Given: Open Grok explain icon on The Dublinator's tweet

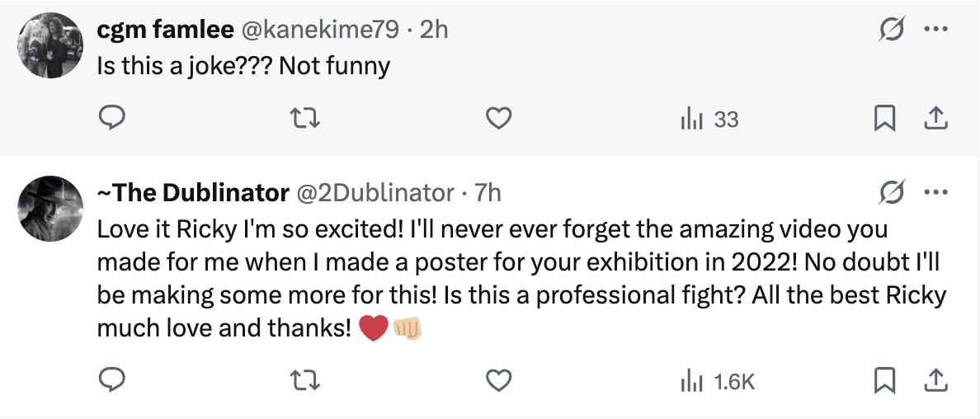Looking at the screenshot, I should [x=891, y=193].
